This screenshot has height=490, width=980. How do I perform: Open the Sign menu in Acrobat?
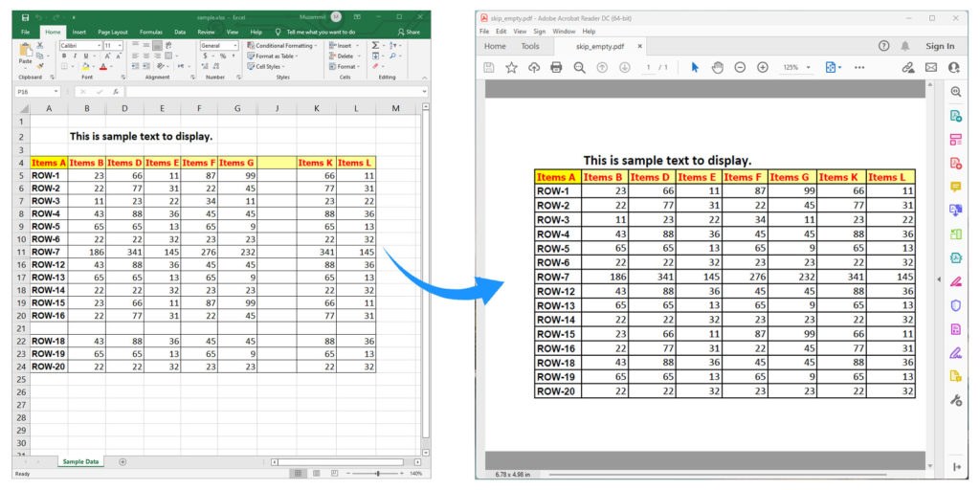tap(539, 31)
